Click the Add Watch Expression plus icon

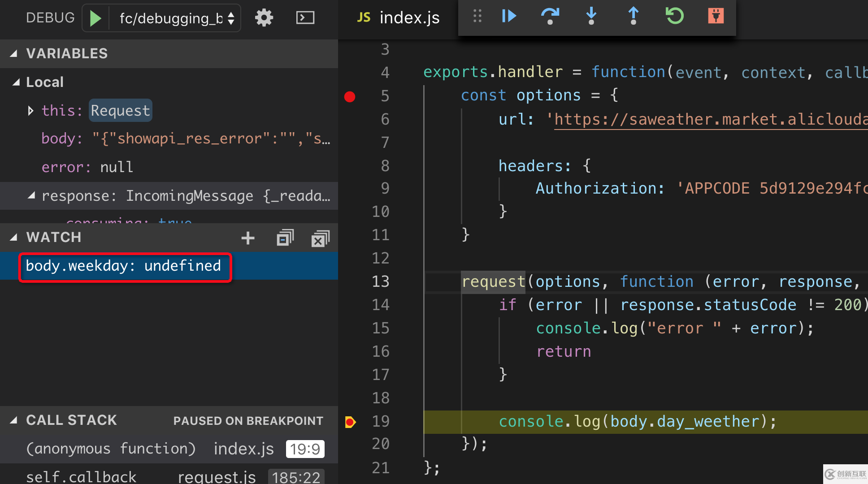(x=248, y=238)
